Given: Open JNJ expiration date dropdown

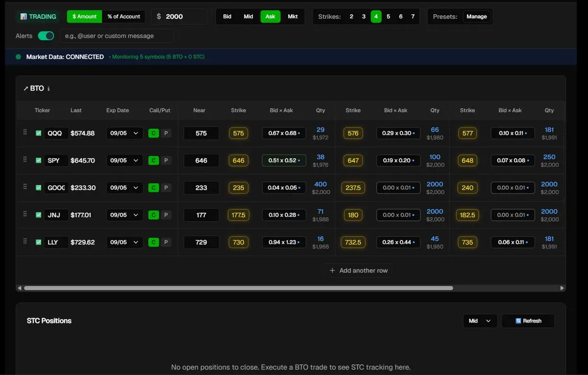Looking at the screenshot, I should [x=124, y=215].
